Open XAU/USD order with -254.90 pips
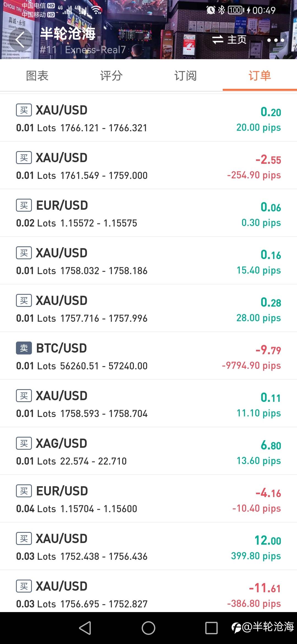This screenshot has width=297, height=644. click(148, 166)
